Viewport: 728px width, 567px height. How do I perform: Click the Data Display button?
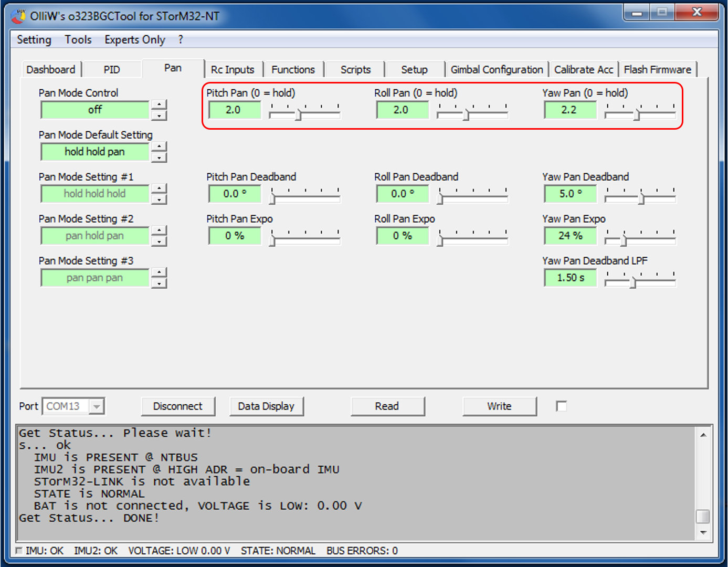tap(266, 406)
